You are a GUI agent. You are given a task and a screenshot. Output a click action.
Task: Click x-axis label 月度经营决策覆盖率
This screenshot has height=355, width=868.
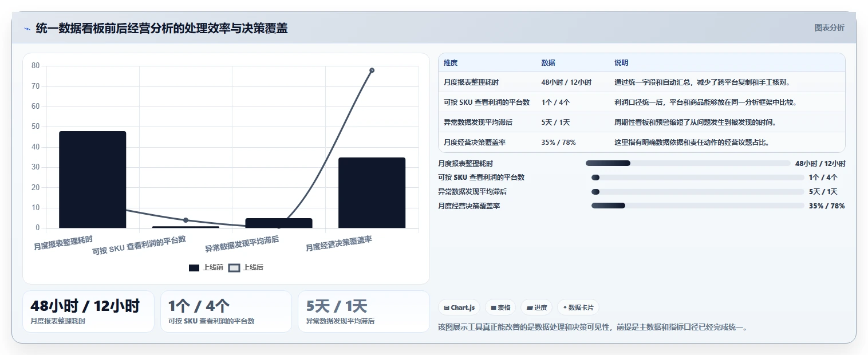click(339, 243)
